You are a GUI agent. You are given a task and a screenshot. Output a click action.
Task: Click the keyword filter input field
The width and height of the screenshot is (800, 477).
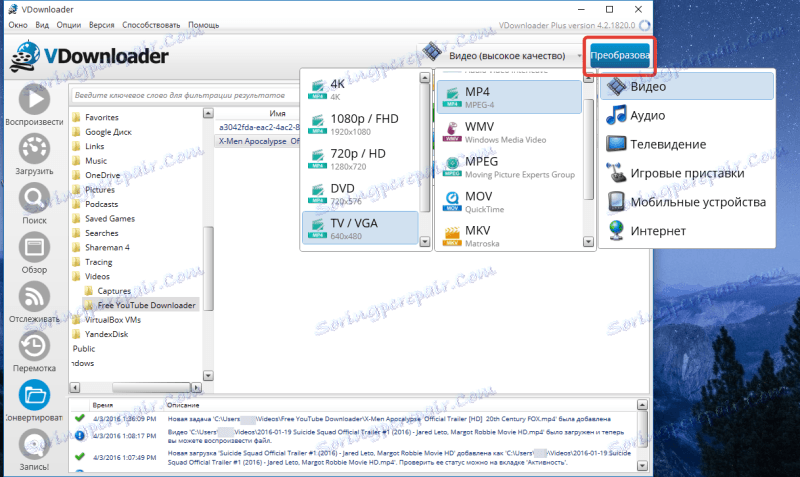pyautogui.click(x=185, y=95)
